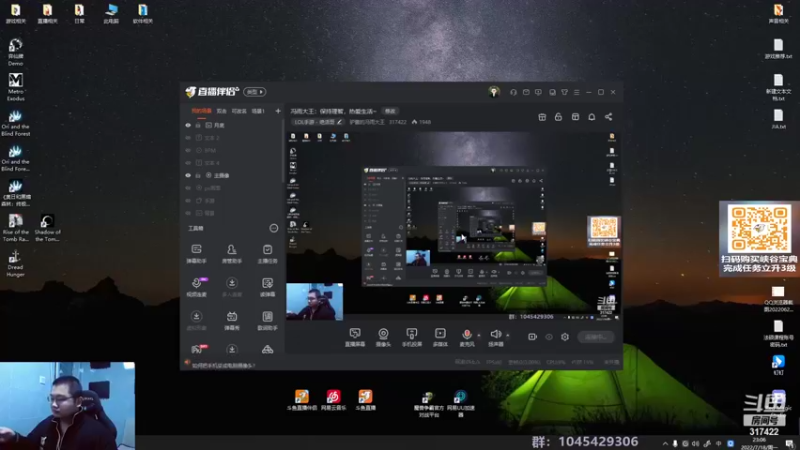Show the BPM source layer
The image size is (800, 450).
click(x=188, y=151)
